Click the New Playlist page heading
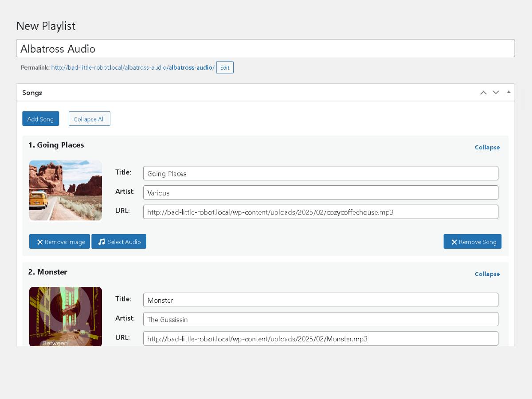Screen dimensions: 532x399 pyautogui.click(x=46, y=26)
